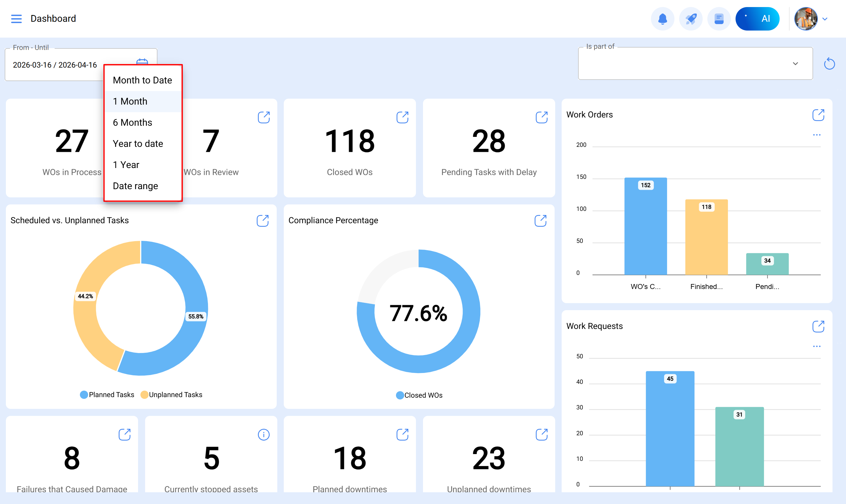Click the blue 152 Work Orders bar

(x=645, y=231)
